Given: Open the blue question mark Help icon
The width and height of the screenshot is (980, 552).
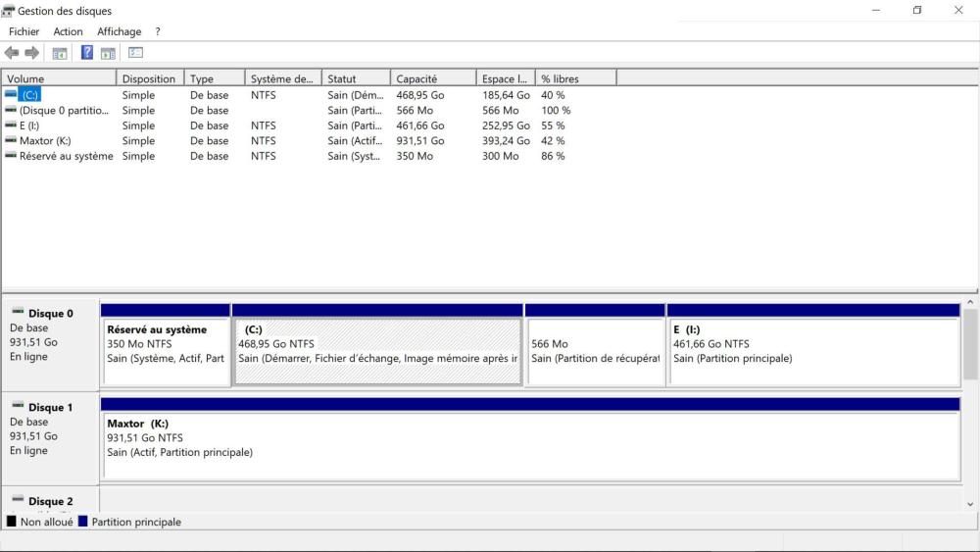Looking at the screenshot, I should pyautogui.click(x=87, y=53).
